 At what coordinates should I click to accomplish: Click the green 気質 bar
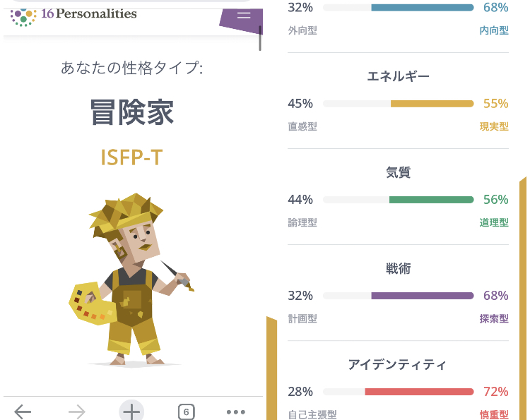point(431,200)
